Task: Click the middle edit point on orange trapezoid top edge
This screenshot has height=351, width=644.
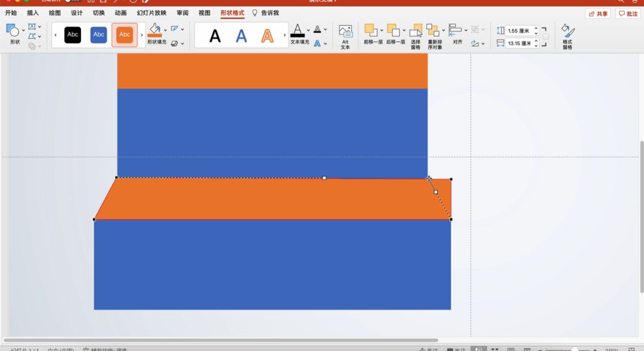Action: [324, 178]
